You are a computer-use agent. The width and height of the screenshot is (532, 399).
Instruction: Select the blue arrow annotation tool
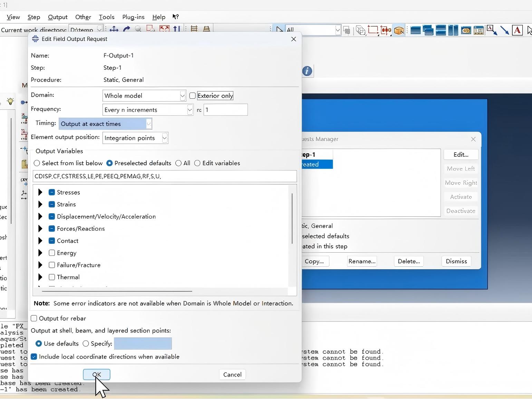(504, 30)
